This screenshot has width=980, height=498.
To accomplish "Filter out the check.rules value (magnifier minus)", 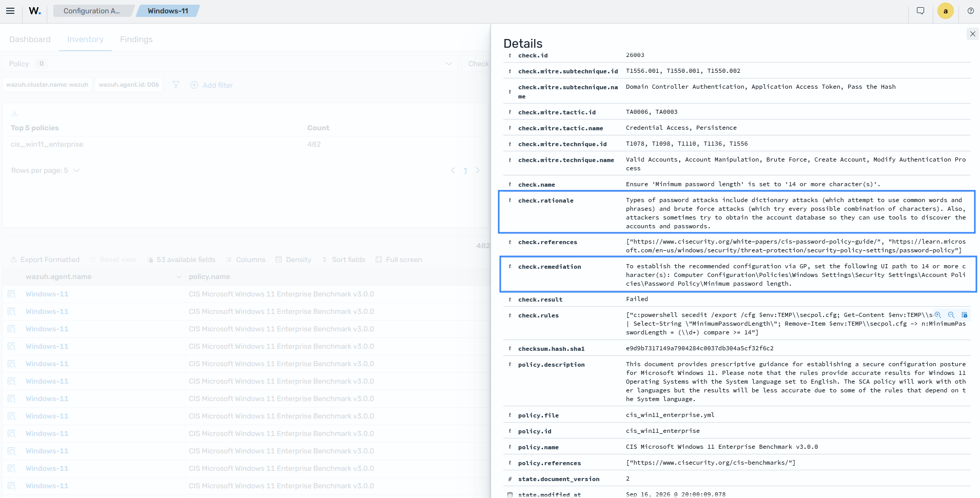I will 951,315.
